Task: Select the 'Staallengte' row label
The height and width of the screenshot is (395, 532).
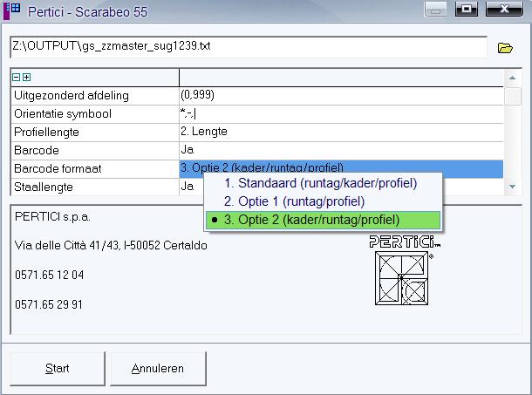Action: point(44,187)
